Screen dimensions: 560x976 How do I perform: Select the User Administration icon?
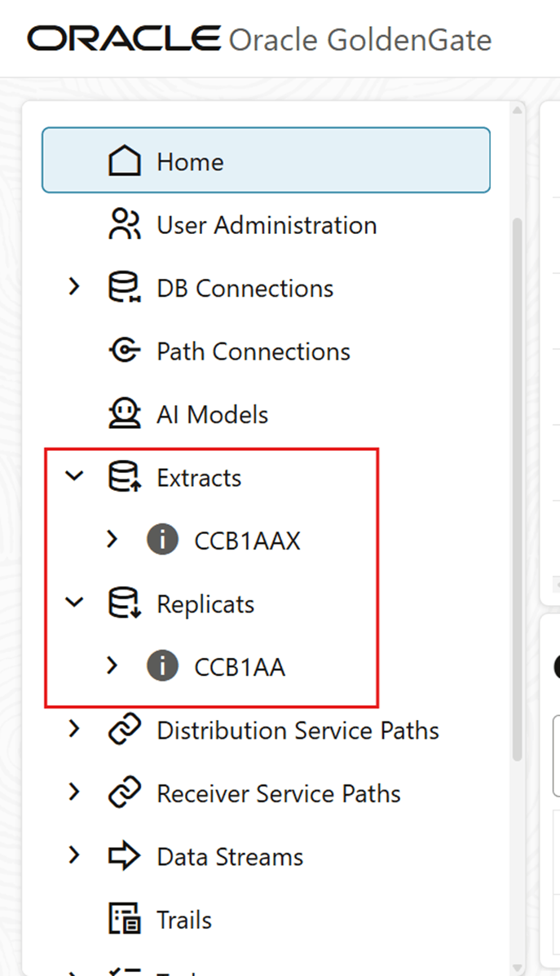pos(123,224)
